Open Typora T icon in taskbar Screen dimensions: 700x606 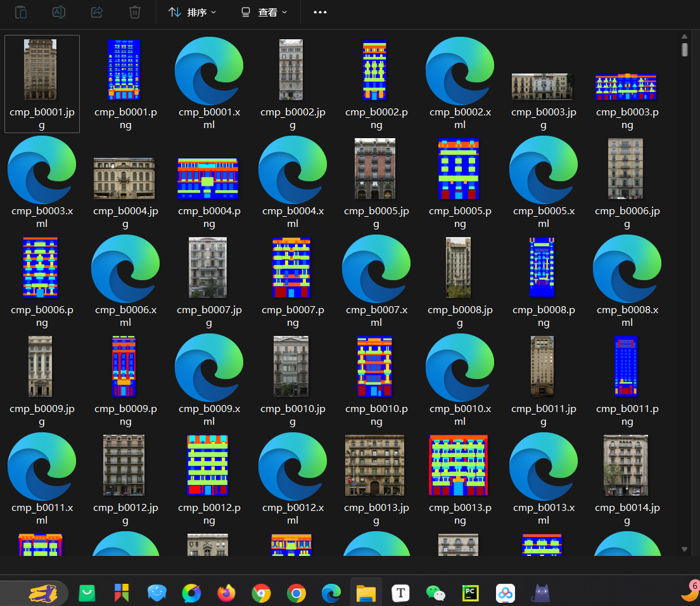click(x=400, y=593)
